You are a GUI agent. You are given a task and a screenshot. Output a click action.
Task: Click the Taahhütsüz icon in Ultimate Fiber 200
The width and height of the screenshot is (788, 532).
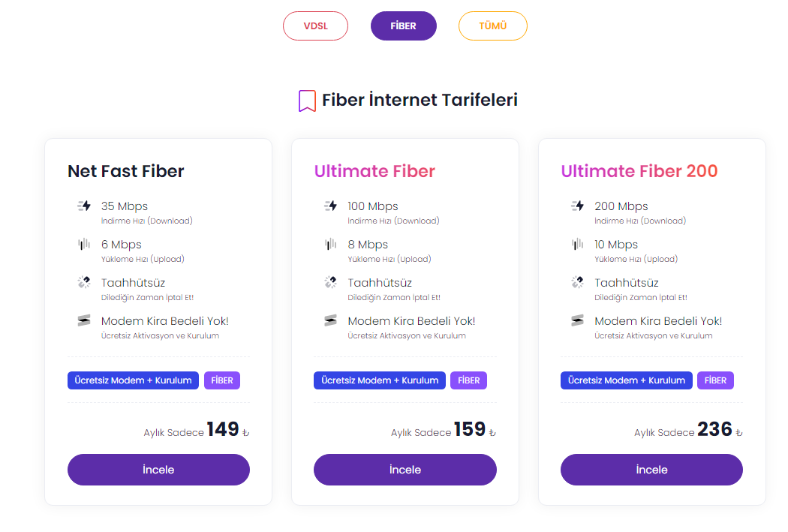(x=577, y=282)
